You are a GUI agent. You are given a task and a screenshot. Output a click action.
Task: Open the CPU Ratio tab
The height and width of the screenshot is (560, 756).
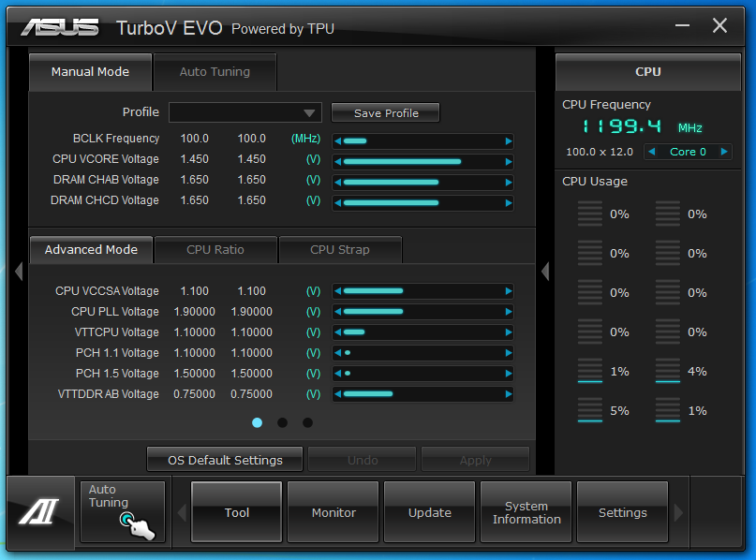[215, 250]
